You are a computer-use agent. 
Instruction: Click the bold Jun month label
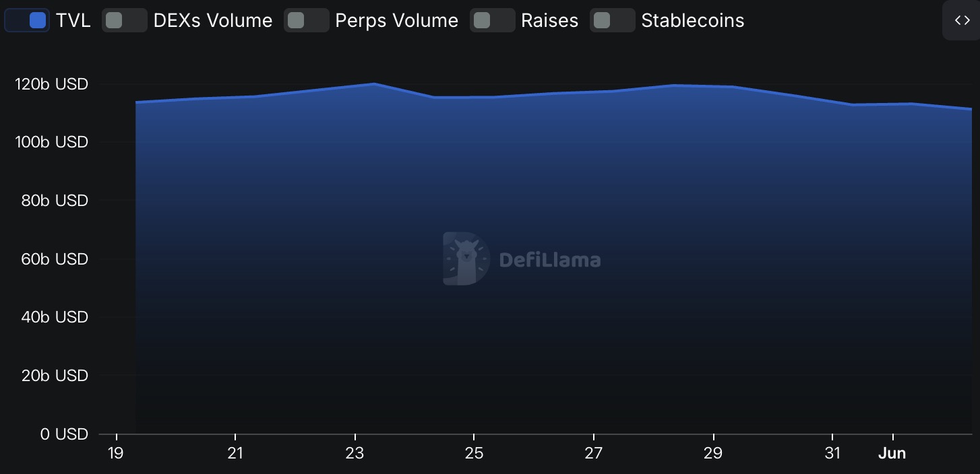tap(892, 453)
